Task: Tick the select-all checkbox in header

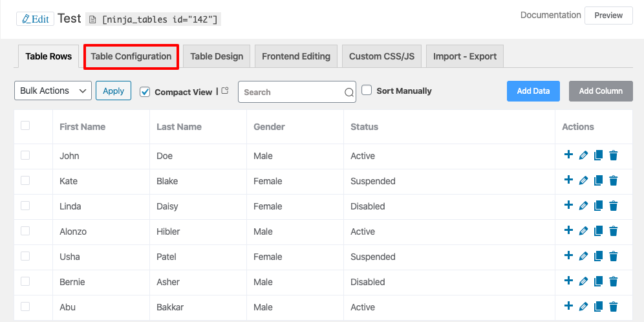Action: pyautogui.click(x=25, y=126)
